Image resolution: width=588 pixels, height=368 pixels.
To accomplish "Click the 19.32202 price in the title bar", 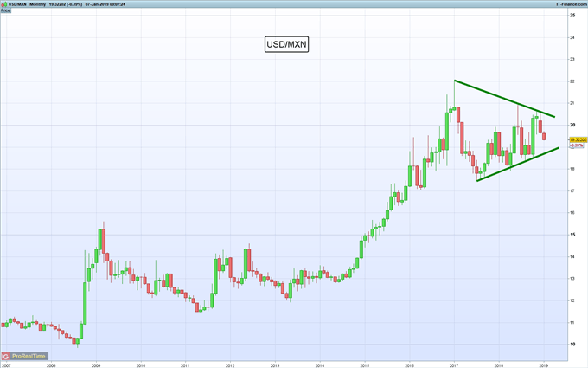I will click(58, 4).
